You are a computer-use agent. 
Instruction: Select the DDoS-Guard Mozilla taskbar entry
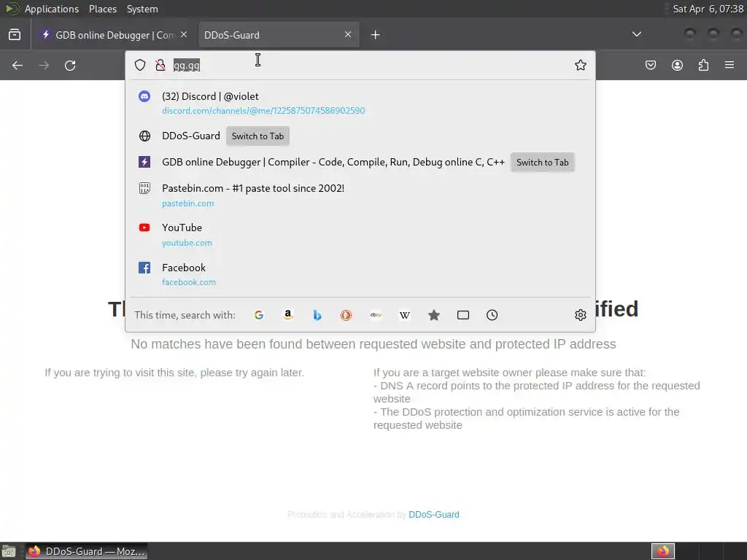pyautogui.click(x=86, y=551)
